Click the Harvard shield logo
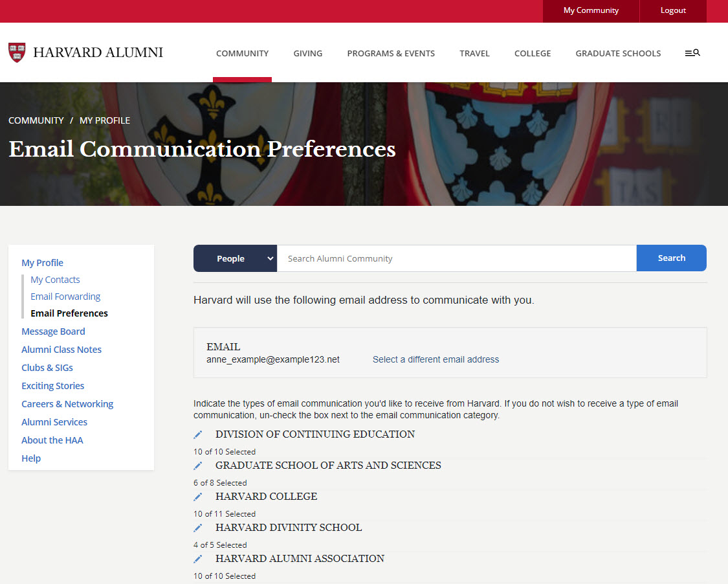The width and height of the screenshot is (728, 584). coord(16,52)
